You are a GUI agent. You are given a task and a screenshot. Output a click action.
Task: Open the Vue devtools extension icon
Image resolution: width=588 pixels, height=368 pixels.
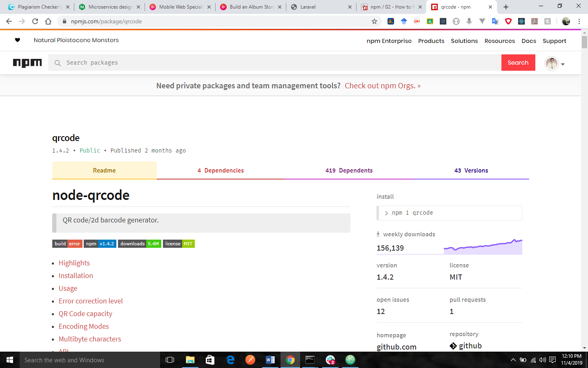pyautogui.click(x=482, y=21)
